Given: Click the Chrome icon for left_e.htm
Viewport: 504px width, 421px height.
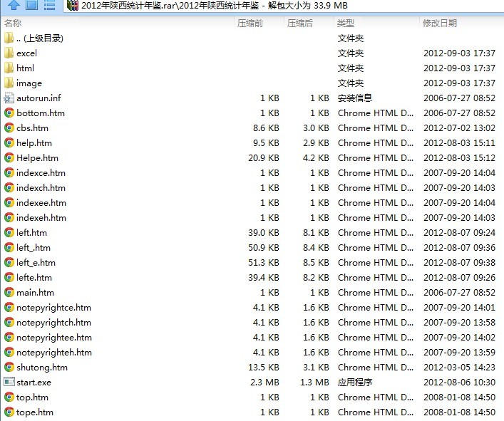Looking at the screenshot, I should click(9, 262).
